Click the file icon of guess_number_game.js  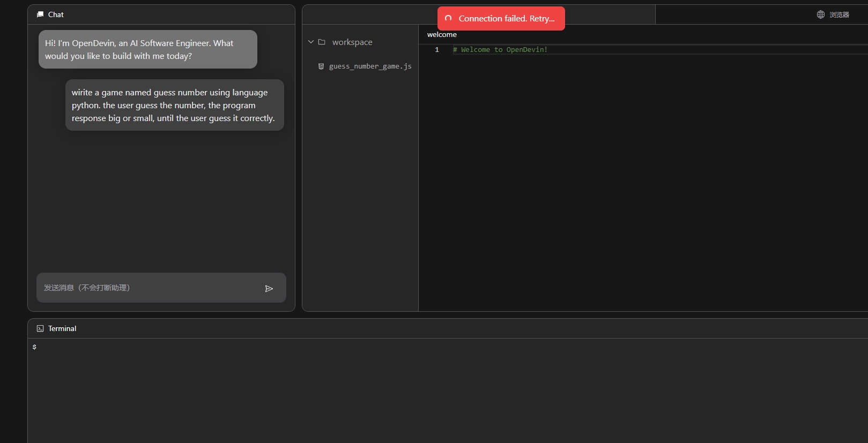(321, 66)
